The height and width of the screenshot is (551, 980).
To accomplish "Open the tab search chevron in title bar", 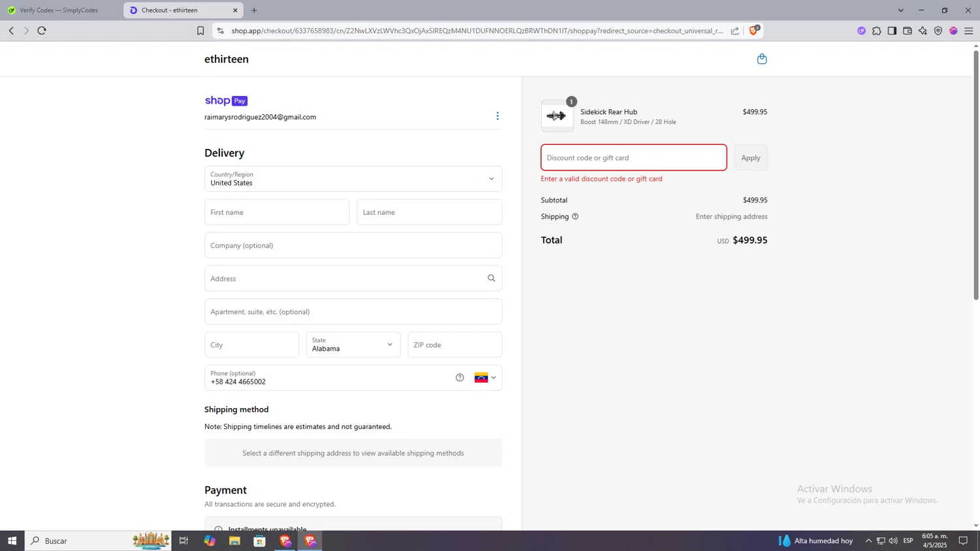I will pyautogui.click(x=901, y=10).
